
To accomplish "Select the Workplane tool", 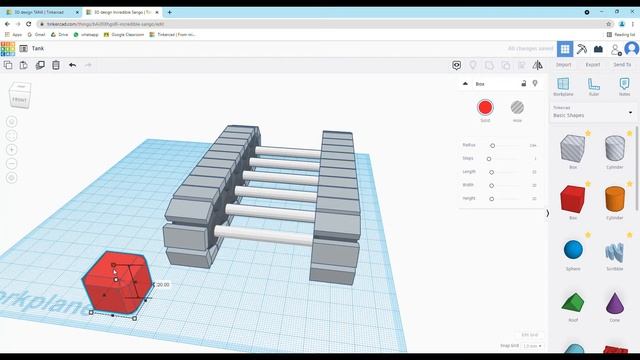I will (x=563, y=87).
